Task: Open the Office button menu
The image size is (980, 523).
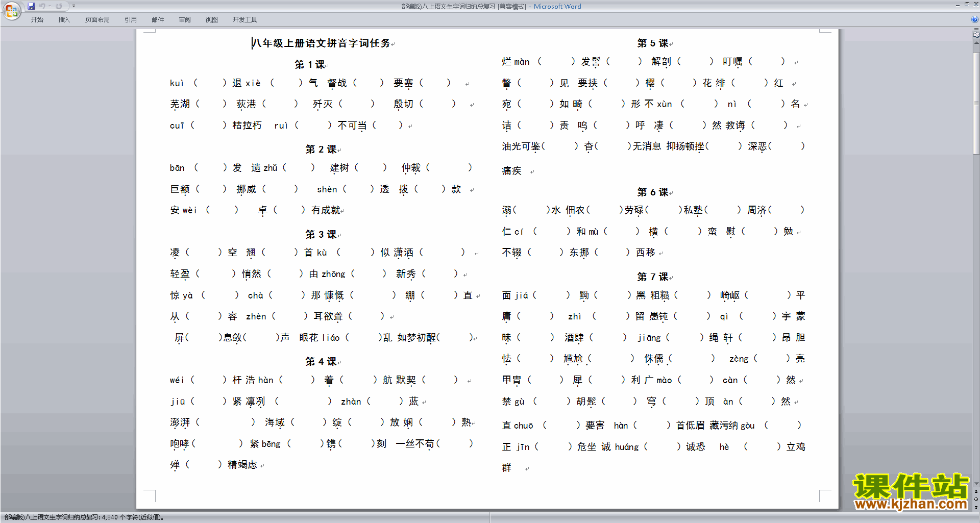Action: pyautogui.click(x=11, y=11)
